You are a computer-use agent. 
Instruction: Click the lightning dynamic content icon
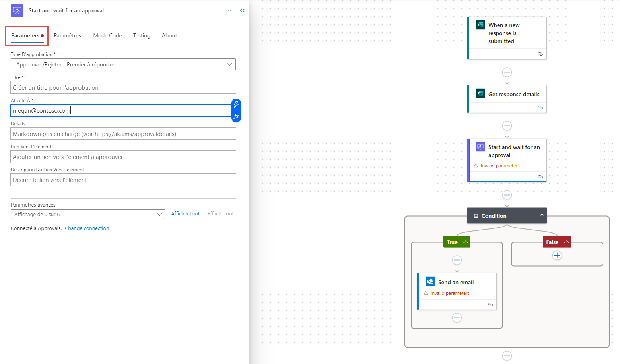(x=236, y=105)
